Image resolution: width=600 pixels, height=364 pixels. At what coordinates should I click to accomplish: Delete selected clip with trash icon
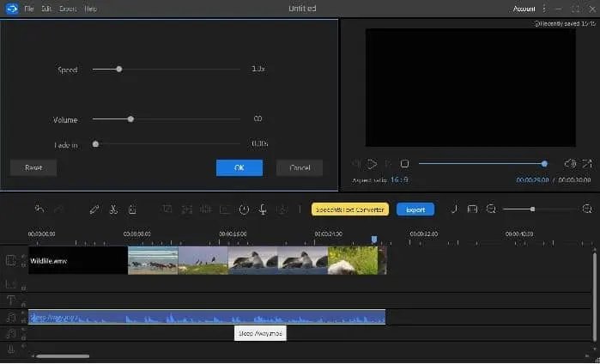pyautogui.click(x=132, y=209)
